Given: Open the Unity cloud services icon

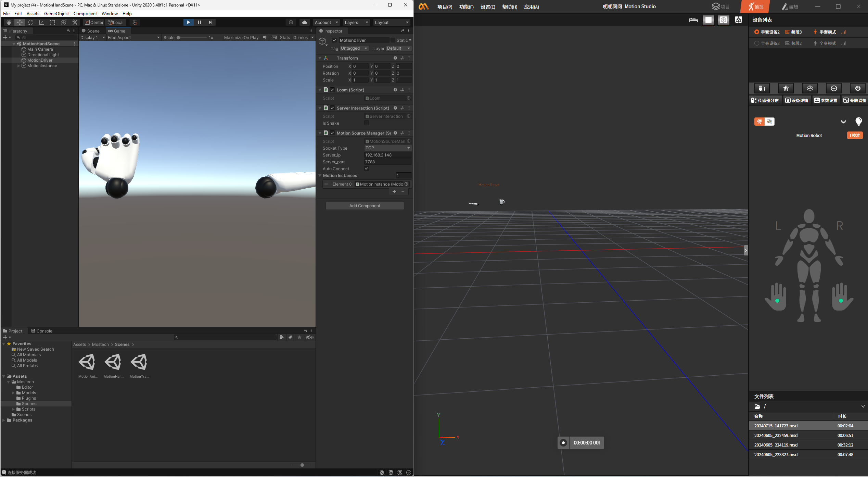Looking at the screenshot, I should pos(304,22).
